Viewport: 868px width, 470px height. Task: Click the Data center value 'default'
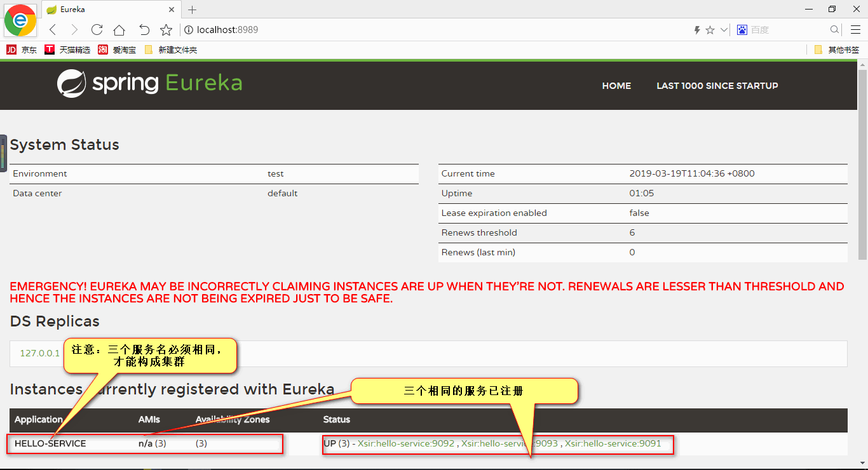[282, 193]
